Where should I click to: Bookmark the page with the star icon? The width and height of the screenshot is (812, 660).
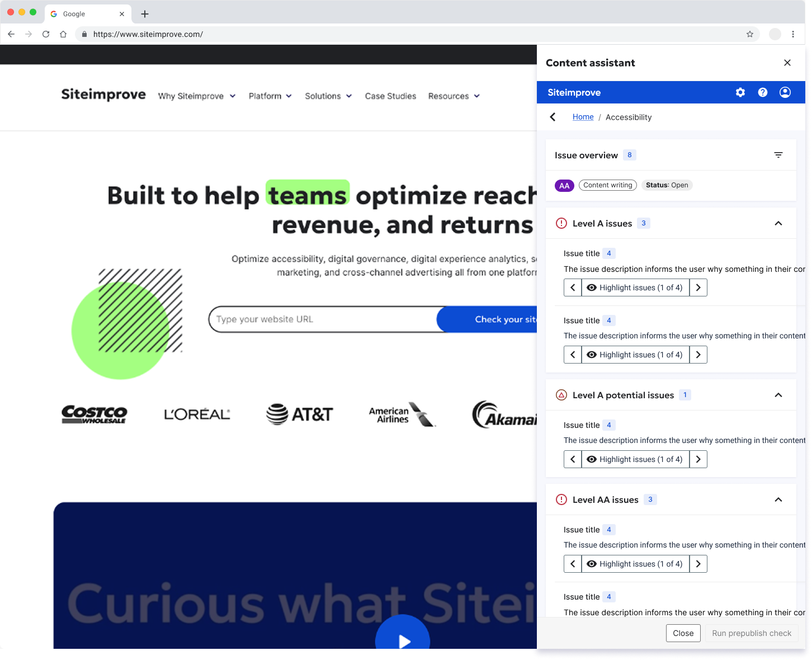(x=750, y=34)
